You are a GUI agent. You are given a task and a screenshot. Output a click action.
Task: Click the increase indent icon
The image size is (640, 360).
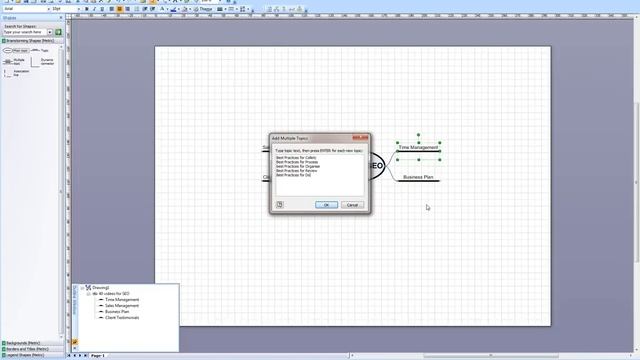pyautogui.click(x=153, y=9)
